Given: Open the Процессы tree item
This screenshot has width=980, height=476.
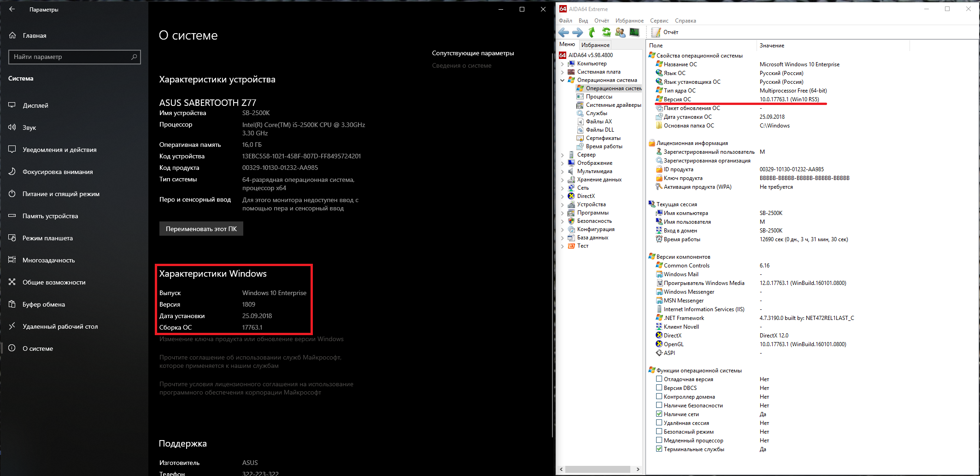Looking at the screenshot, I should 599,97.
